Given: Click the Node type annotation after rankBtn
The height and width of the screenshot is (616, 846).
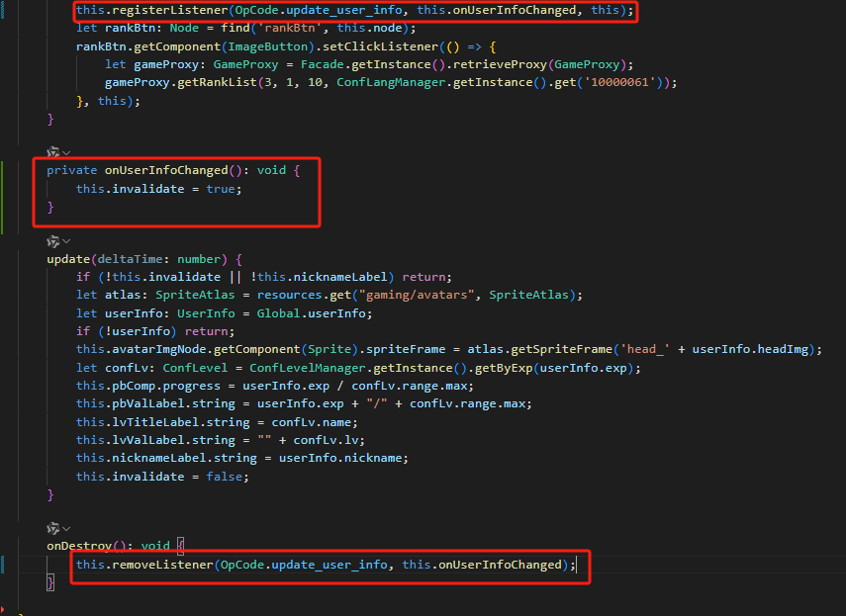Looking at the screenshot, I should tap(184, 28).
